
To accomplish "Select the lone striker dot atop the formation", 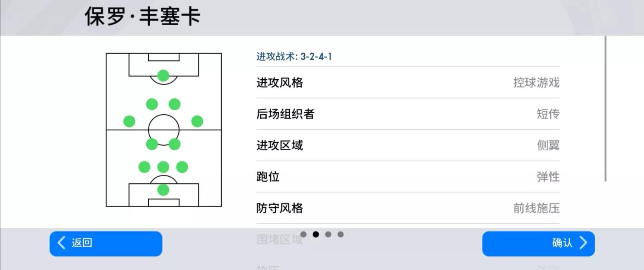I will 163,76.
